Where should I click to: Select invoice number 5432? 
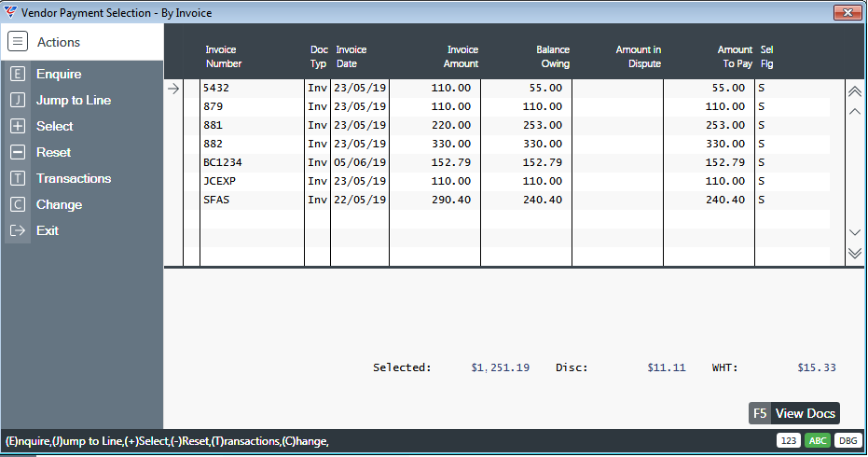coord(216,88)
